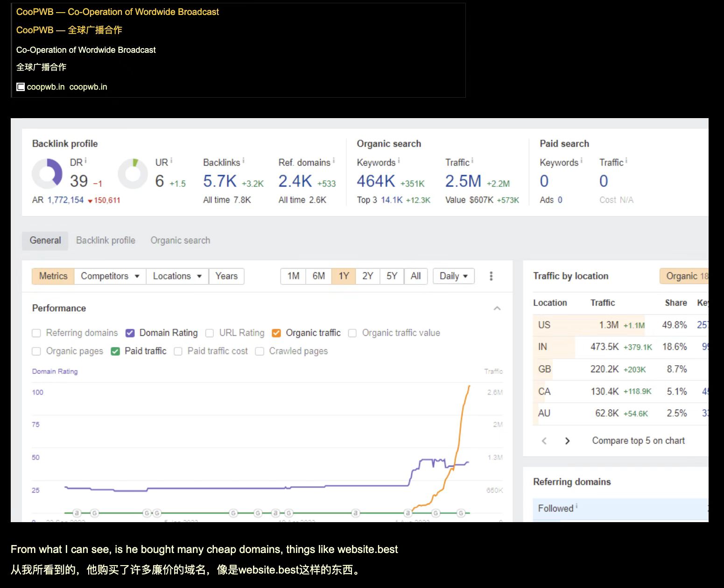This screenshot has width=724, height=588.
Task: Click the DR donut chart
Action: [x=47, y=174]
